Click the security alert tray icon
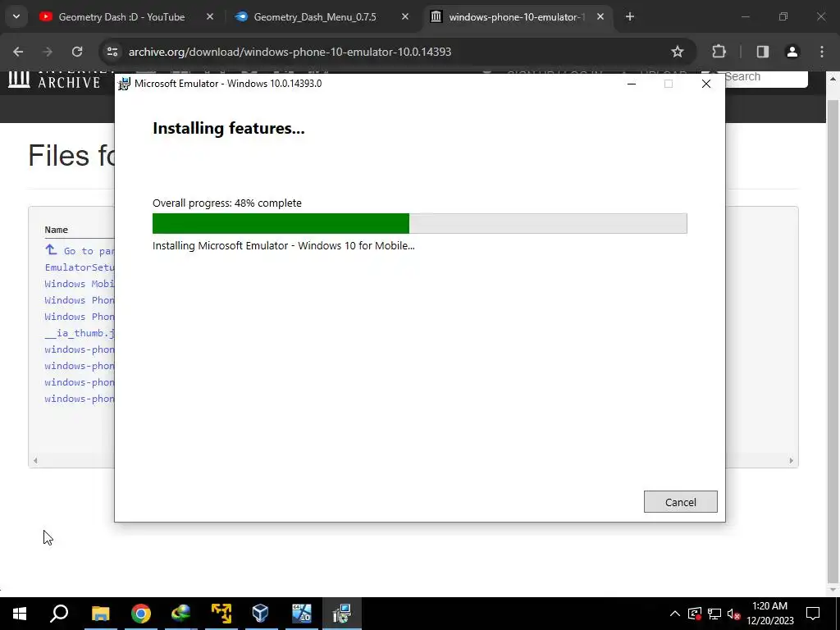This screenshot has width=840, height=630. (694, 614)
